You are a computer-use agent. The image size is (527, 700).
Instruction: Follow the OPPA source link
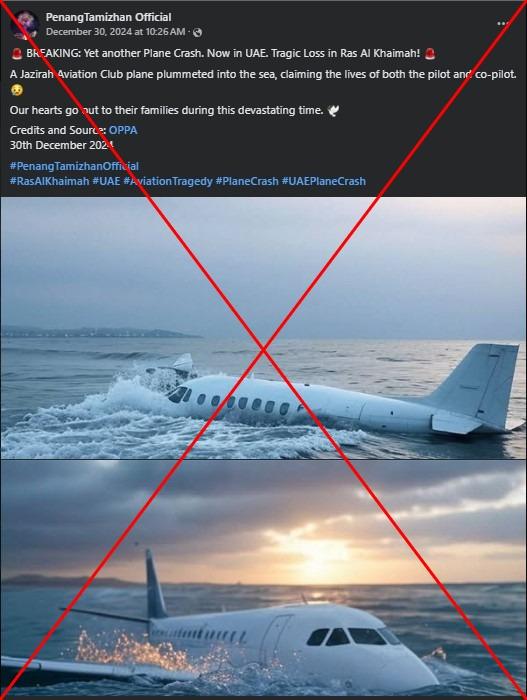[x=123, y=130]
